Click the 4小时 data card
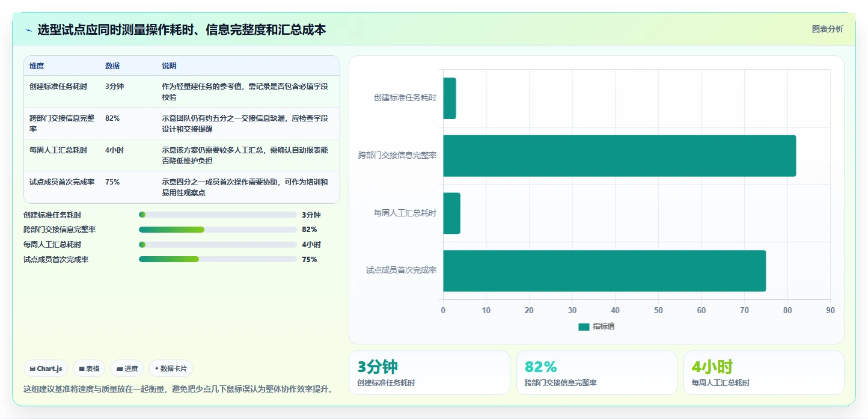The height and width of the screenshot is (419, 868). [763, 373]
